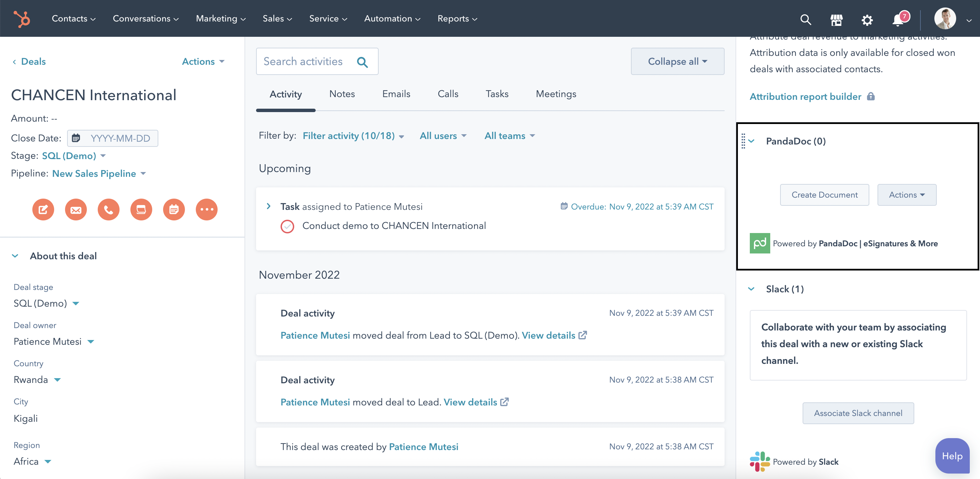Screen dimensions: 980x479
Task: Click the PandaDoc card drag handle
Action: click(743, 141)
